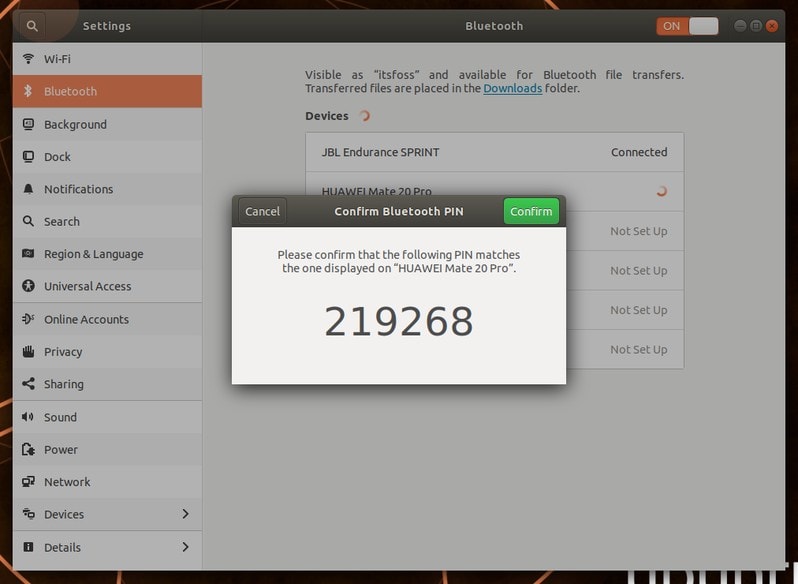Go to Notifications settings

click(x=107, y=189)
